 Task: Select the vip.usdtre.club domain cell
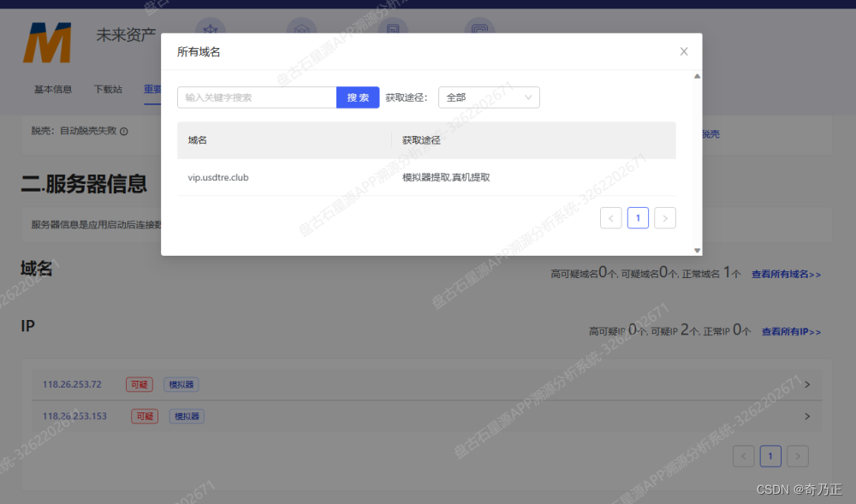[217, 177]
